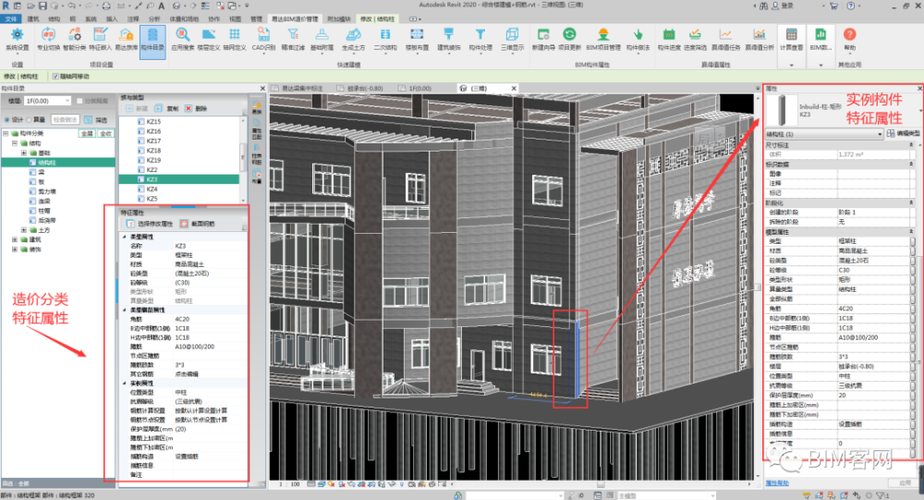Click the component type list vertical scrollbar
The width and height of the screenshot is (924, 500).
tap(241, 155)
